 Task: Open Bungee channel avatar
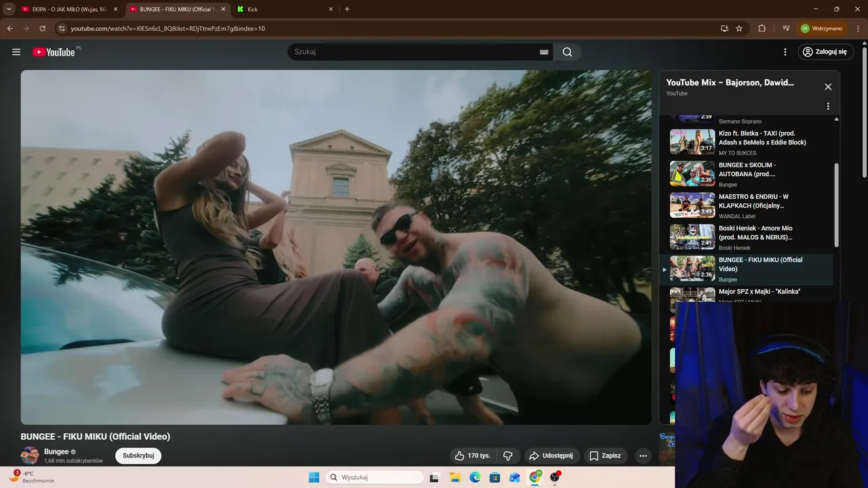point(30,455)
